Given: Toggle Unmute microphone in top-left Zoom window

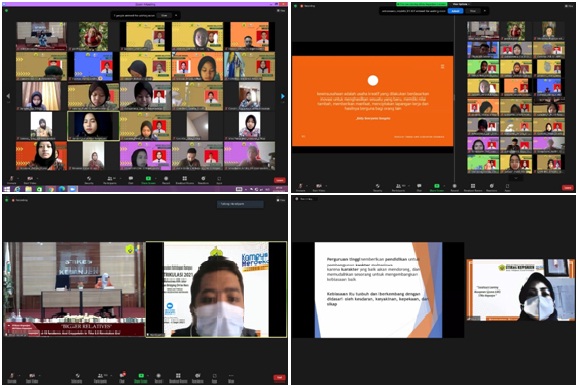Looking at the screenshot, I should click(x=11, y=179).
